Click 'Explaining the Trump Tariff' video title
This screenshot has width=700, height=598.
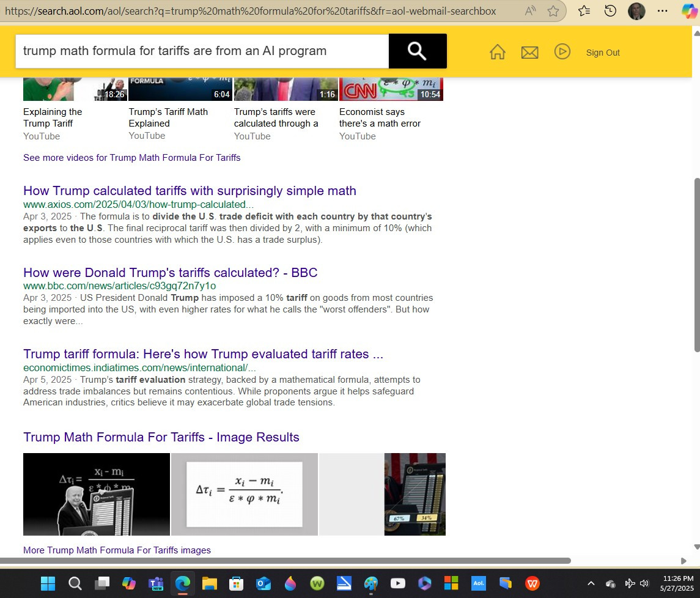pos(53,117)
